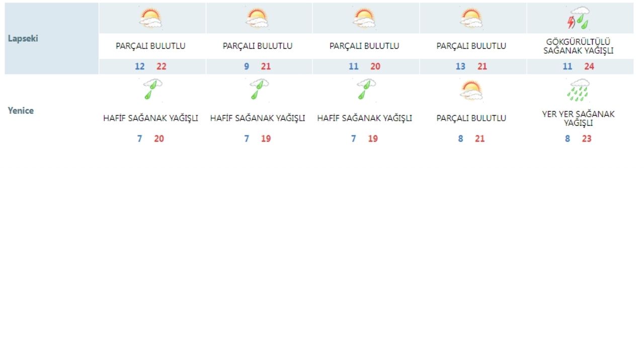Select the Yenice district row label
This screenshot has height=362, width=644.
pos(21,111)
